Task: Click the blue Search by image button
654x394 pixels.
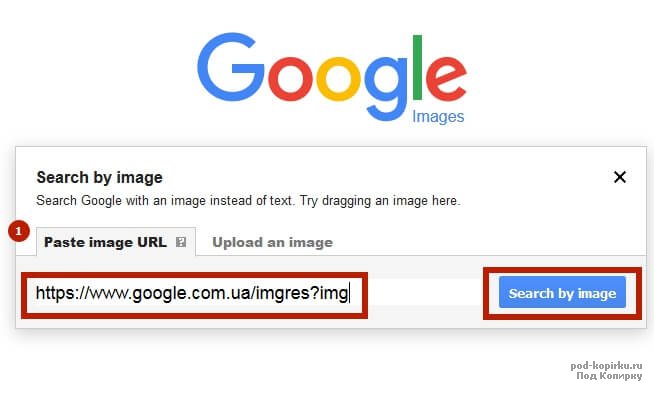Action: click(x=562, y=293)
